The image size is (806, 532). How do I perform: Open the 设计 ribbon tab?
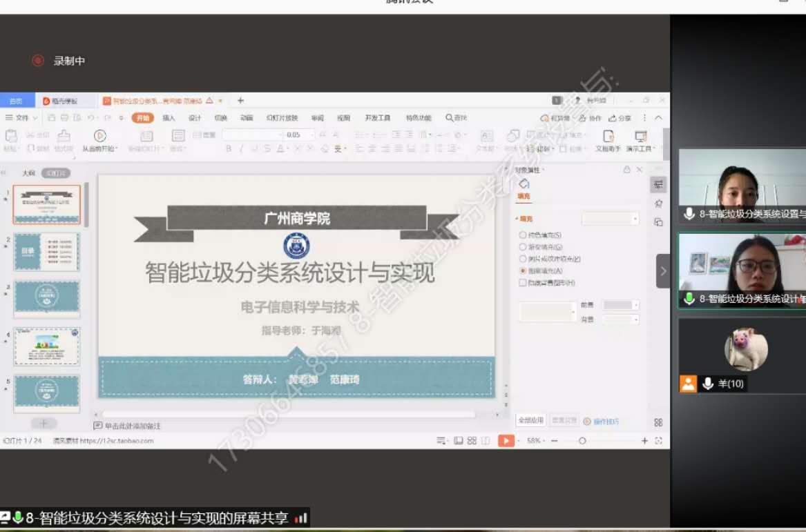tap(195, 118)
